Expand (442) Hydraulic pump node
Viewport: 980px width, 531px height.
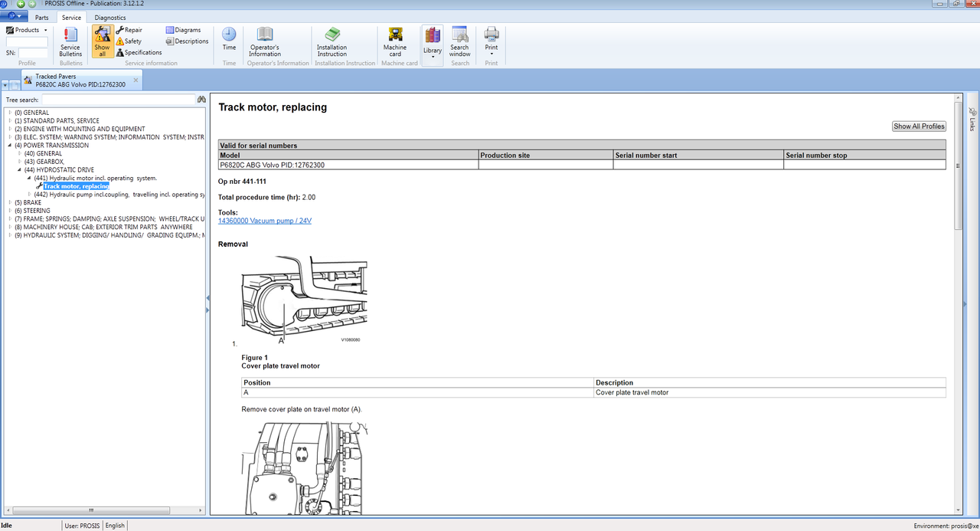pyautogui.click(x=30, y=195)
